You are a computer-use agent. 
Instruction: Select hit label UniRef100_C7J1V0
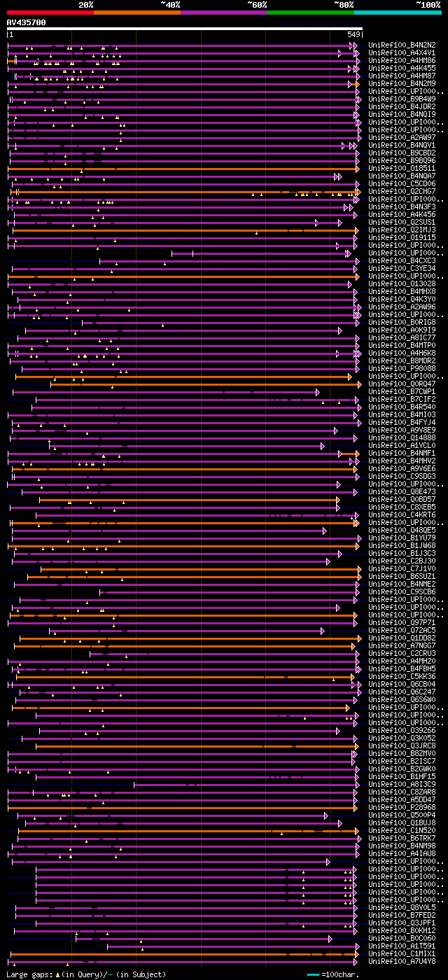(401, 568)
